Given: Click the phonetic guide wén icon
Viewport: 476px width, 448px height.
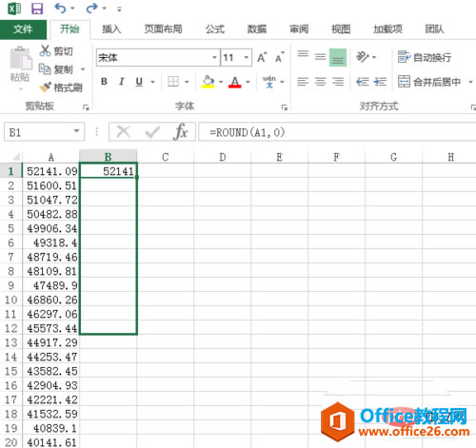Looking at the screenshot, I should click(269, 82).
